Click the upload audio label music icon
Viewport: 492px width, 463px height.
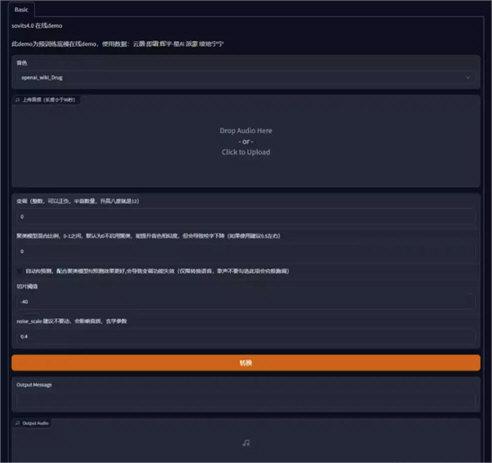click(x=18, y=100)
